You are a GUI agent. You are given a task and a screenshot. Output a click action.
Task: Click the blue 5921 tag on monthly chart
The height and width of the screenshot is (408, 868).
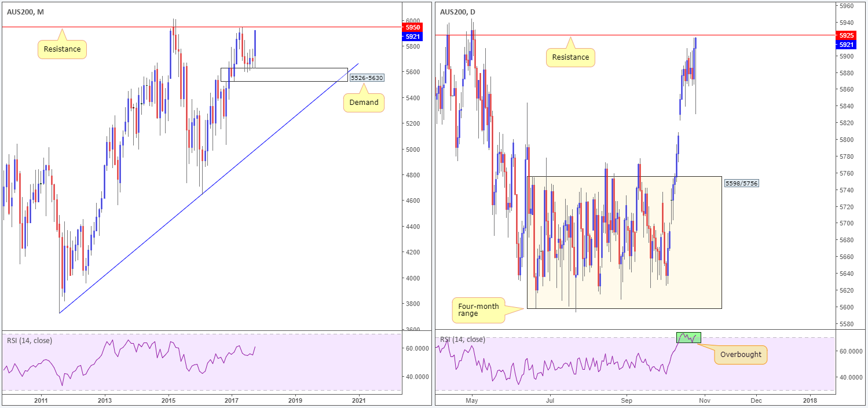click(x=413, y=36)
